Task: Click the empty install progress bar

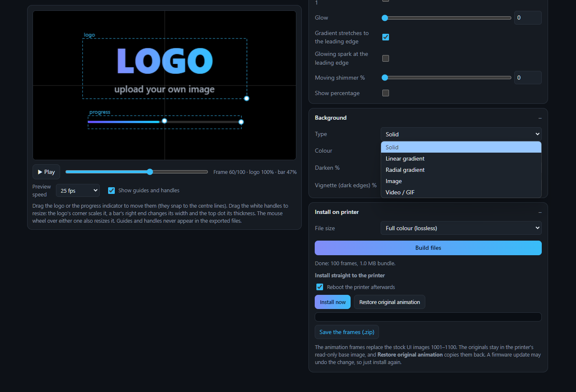Action: (428, 317)
